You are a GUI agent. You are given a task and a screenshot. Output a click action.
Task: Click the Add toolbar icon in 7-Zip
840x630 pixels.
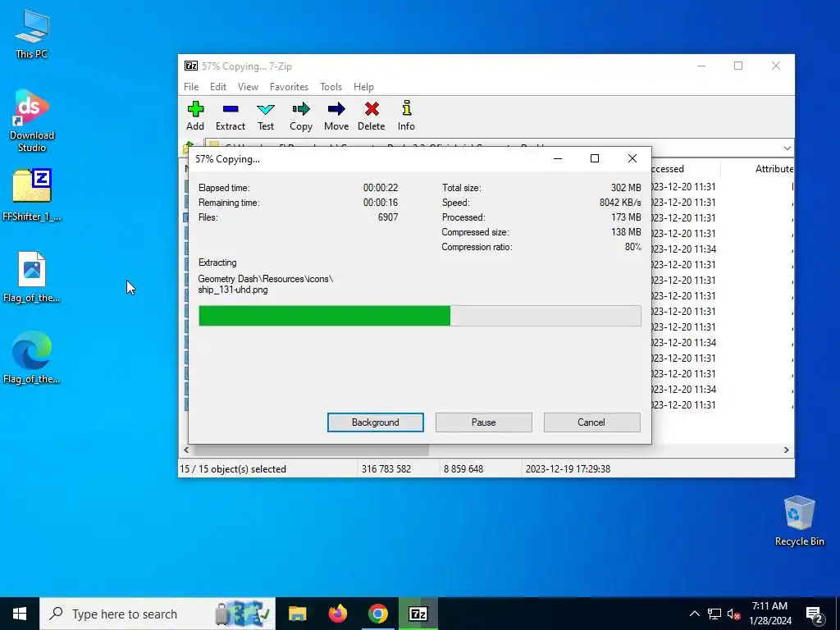pyautogui.click(x=195, y=116)
